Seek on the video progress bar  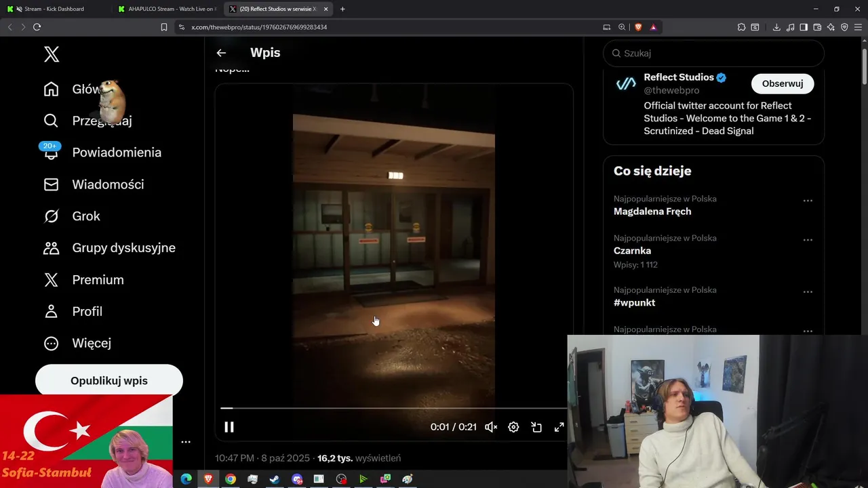click(x=393, y=408)
